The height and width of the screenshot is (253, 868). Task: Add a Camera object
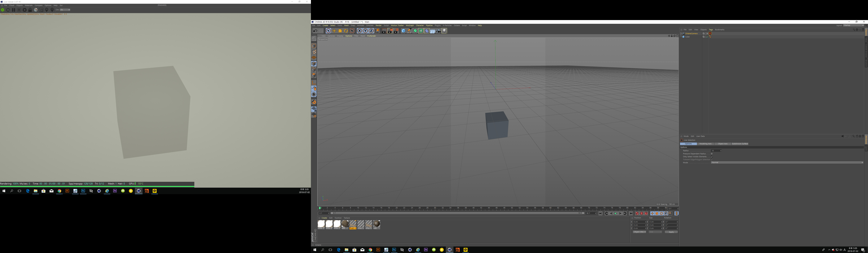click(x=438, y=31)
